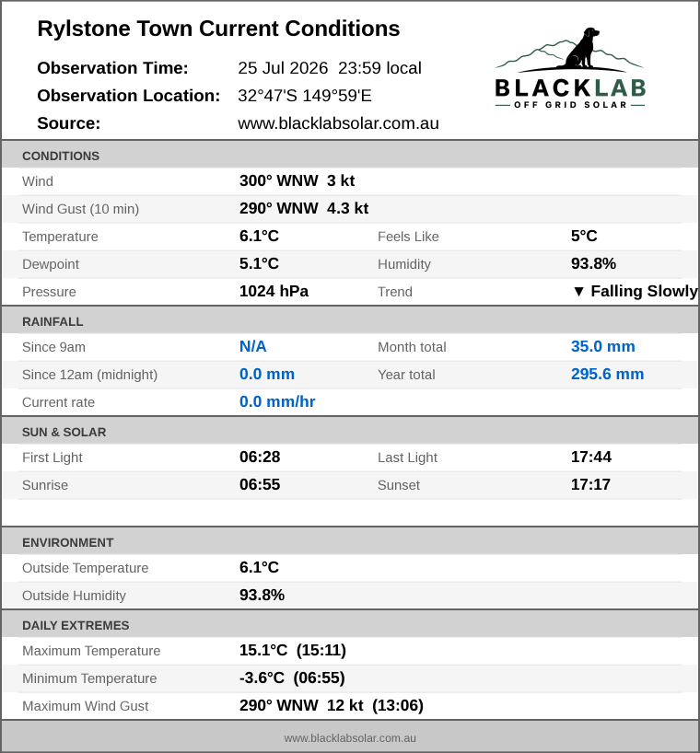Click the Outside Humidity value 93.8%
This screenshot has height=753, width=700.
(262, 595)
